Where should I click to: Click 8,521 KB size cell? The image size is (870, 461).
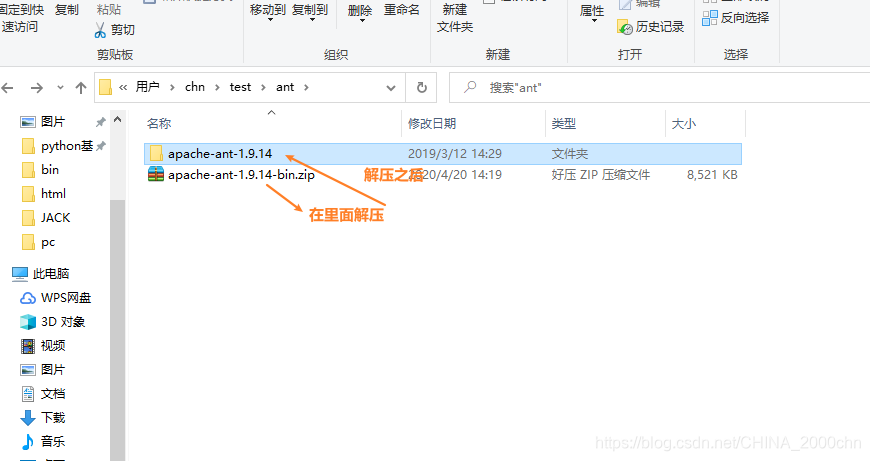[x=712, y=175]
